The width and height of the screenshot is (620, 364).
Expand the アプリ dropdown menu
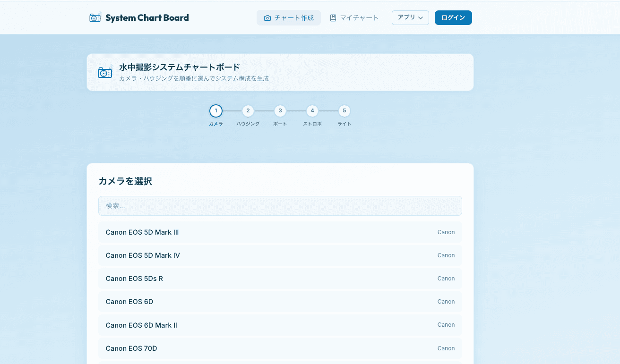(410, 17)
